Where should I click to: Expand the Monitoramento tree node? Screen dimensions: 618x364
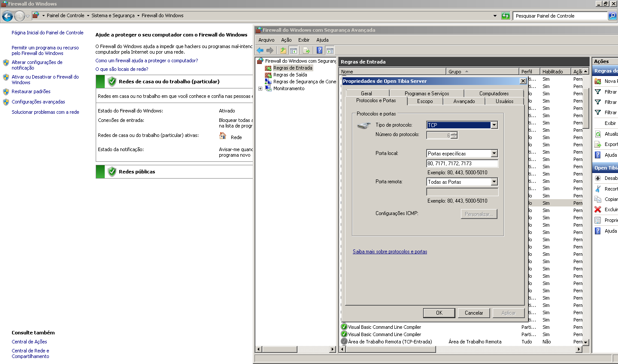pyautogui.click(x=260, y=88)
